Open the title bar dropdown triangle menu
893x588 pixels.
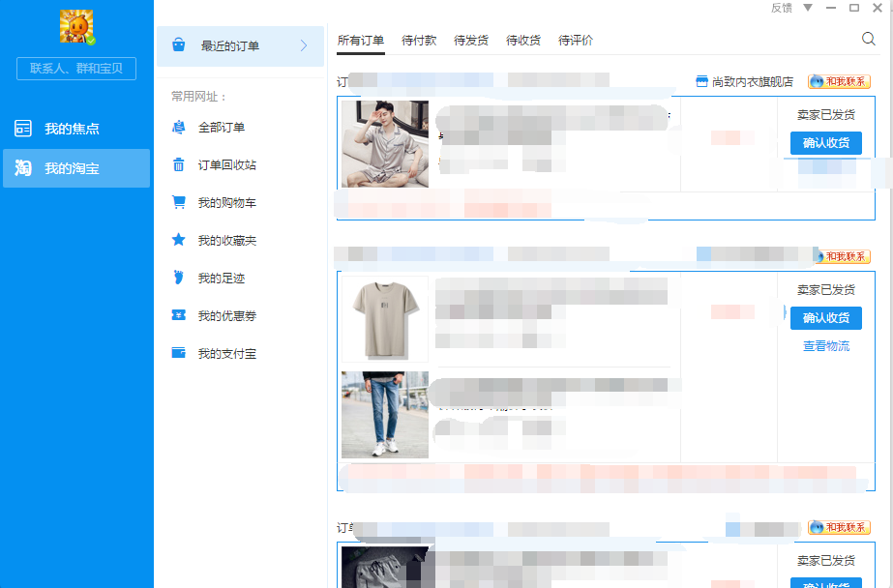(x=808, y=8)
